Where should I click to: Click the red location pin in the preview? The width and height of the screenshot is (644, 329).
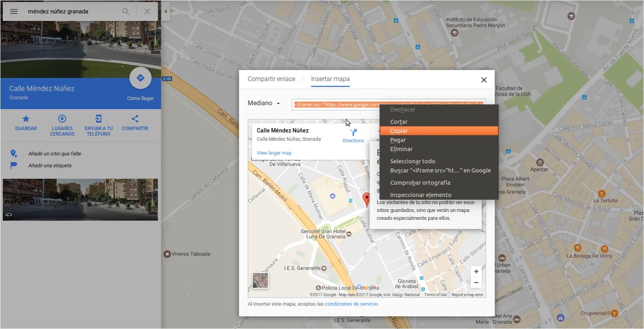click(367, 200)
